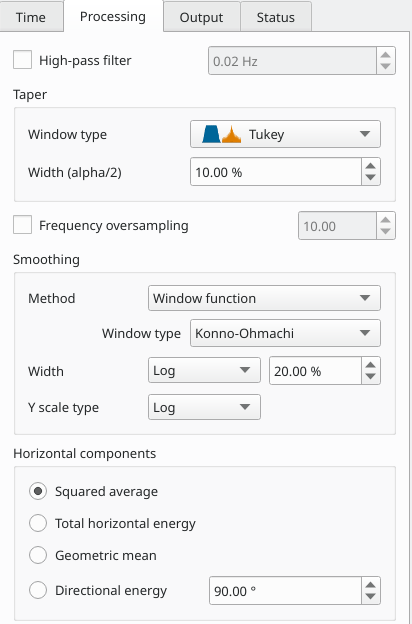Open the Status tab
Image resolution: width=412 pixels, height=624 pixels.
[x=276, y=17]
